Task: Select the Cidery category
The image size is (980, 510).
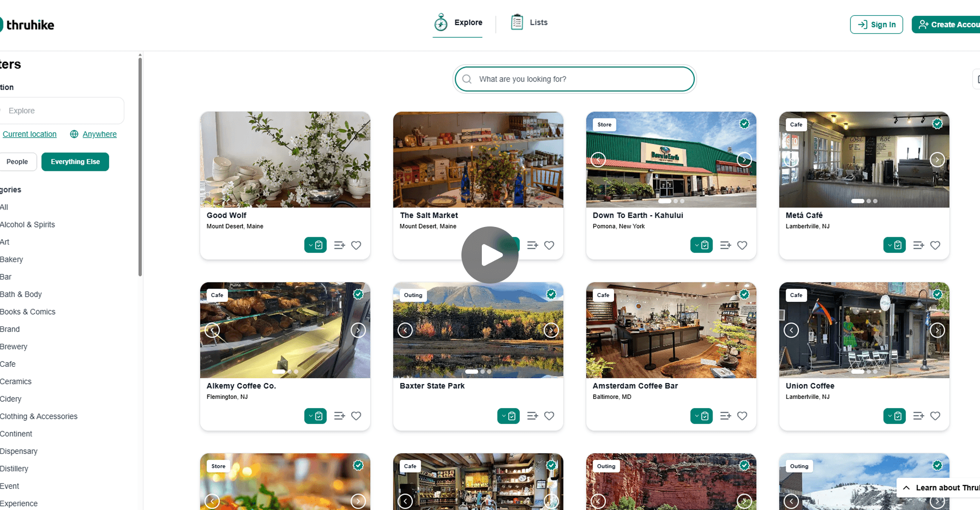Action: [x=11, y=399]
